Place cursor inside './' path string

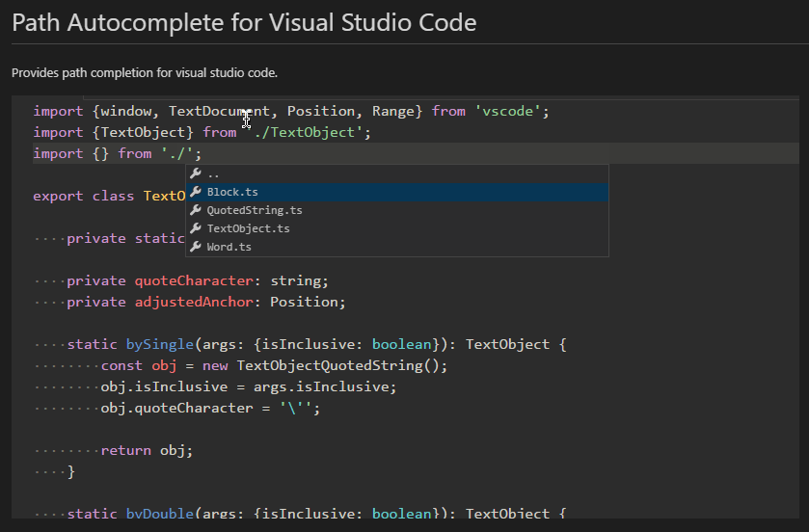click(177, 153)
